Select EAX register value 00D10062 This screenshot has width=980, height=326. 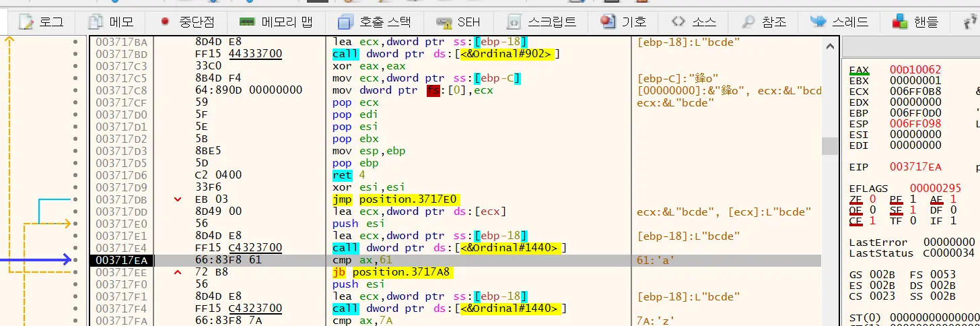coord(915,69)
